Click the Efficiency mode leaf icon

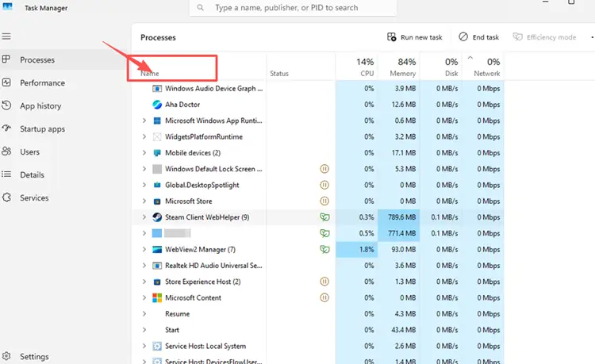[517, 36]
